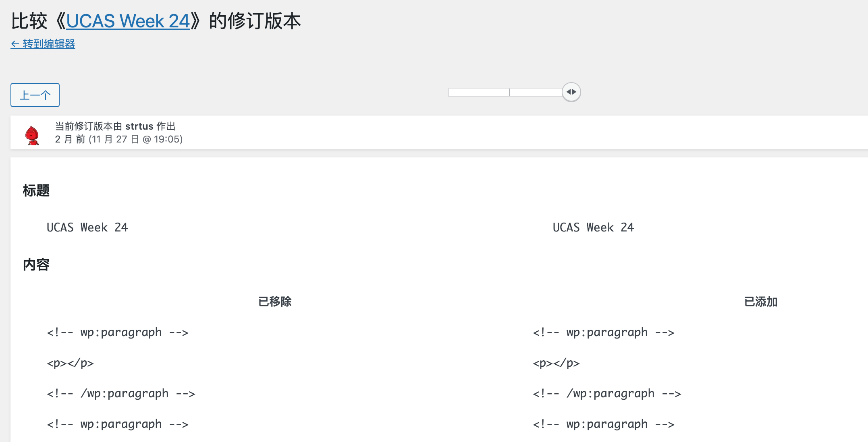868x442 pixels.
Task: Click the revision timestamp 11 月 27 日 @ 19:05
Action: click(x=135, y=139)
